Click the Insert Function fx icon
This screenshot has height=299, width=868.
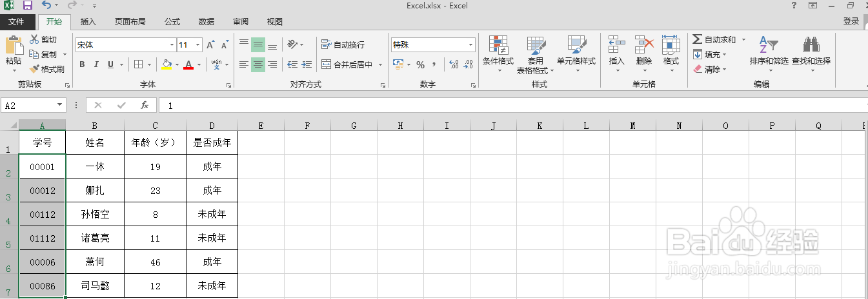[145, 105]
